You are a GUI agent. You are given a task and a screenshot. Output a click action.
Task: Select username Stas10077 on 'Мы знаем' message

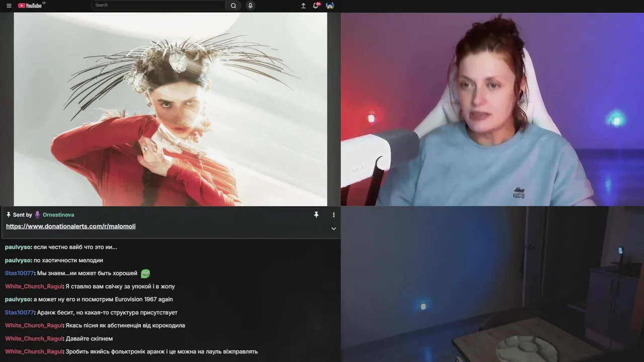click(19, 274)
